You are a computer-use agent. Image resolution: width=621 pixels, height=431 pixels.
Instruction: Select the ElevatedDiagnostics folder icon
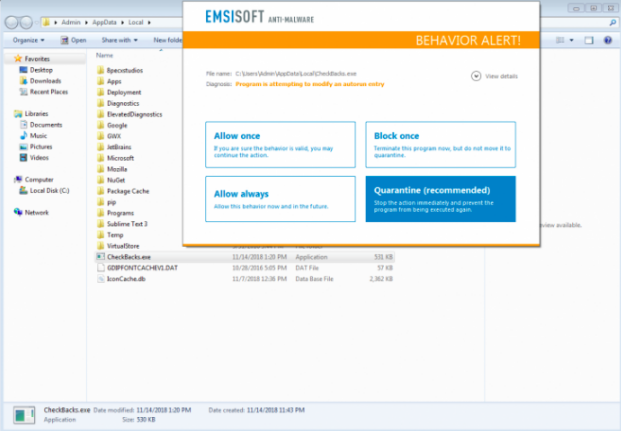click(x=101, y=114)
